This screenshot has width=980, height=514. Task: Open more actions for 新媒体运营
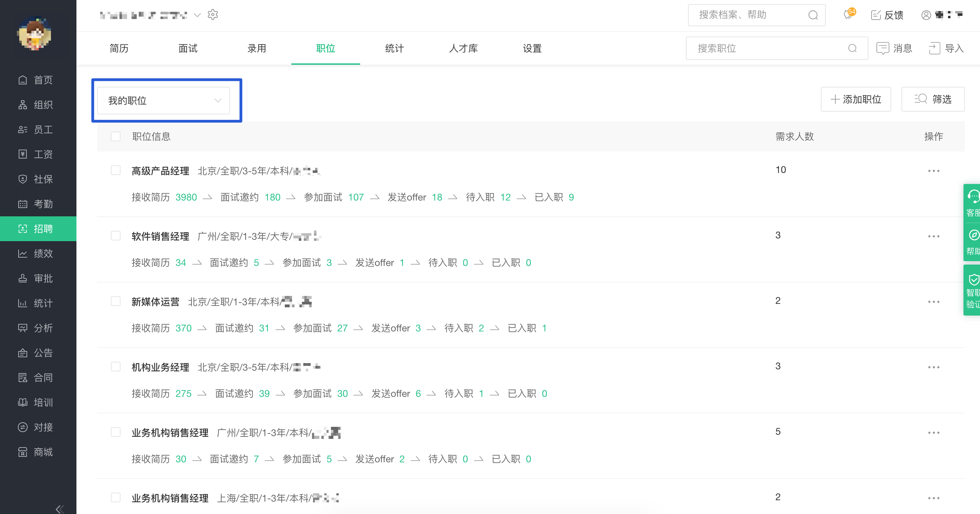(x=934, y=301)
